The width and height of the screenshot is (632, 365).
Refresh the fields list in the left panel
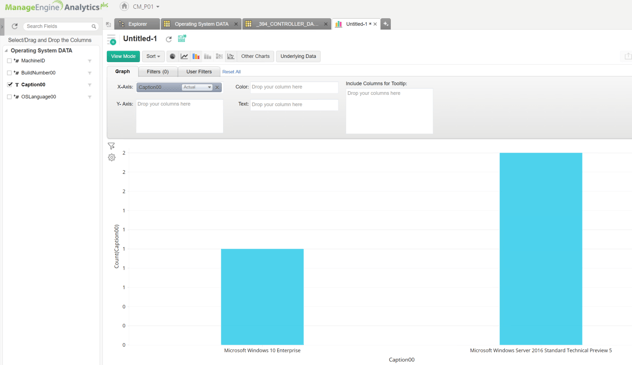pos(15,26)
